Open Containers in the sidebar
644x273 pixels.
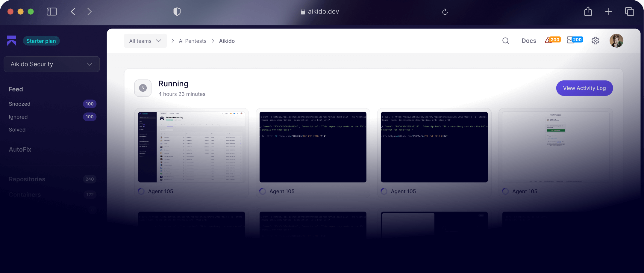click(x=25, y=195)
